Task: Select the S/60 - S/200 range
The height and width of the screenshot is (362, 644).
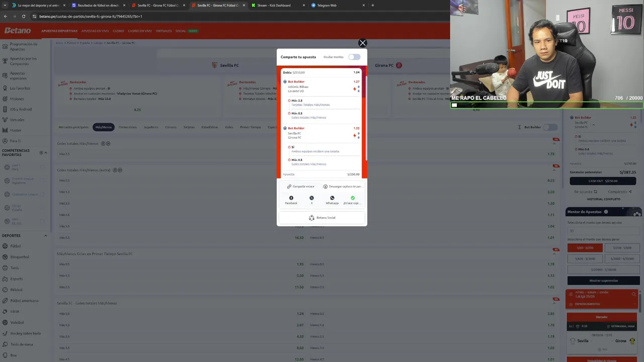Action: [x=585, y=248]
